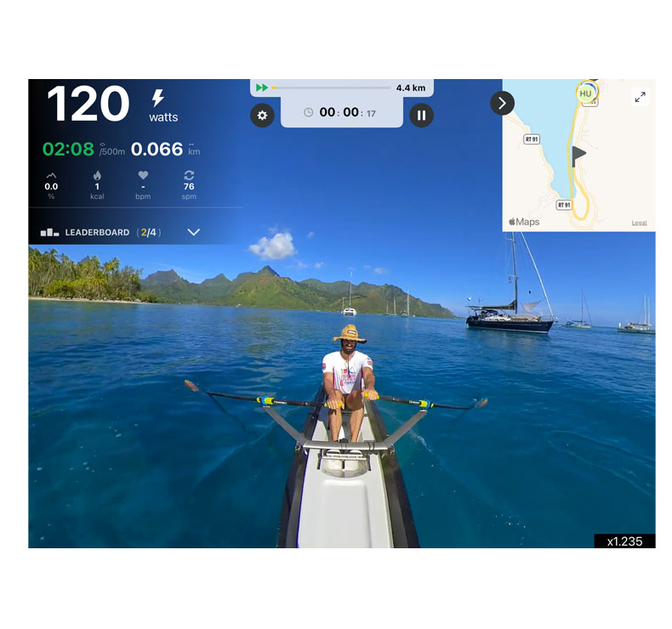Viewport: 672px width, 629px height.
Task: Click the calories flame icon
Action: click(97, 175)
